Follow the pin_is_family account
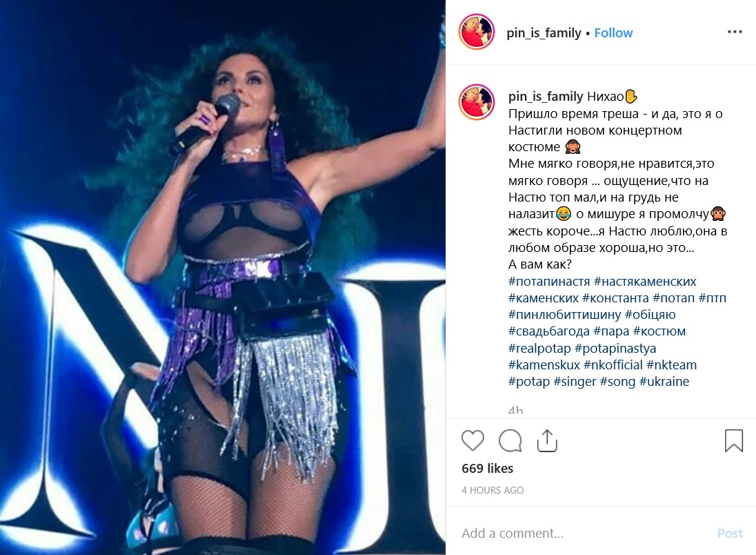The image size is (756, 555). point(613,33)
